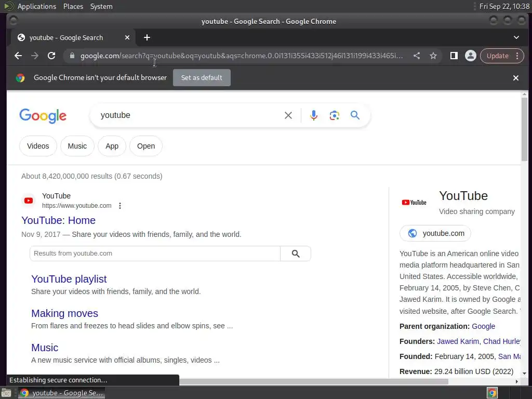Open more options for YouTube result

click(x=120, y=206)
